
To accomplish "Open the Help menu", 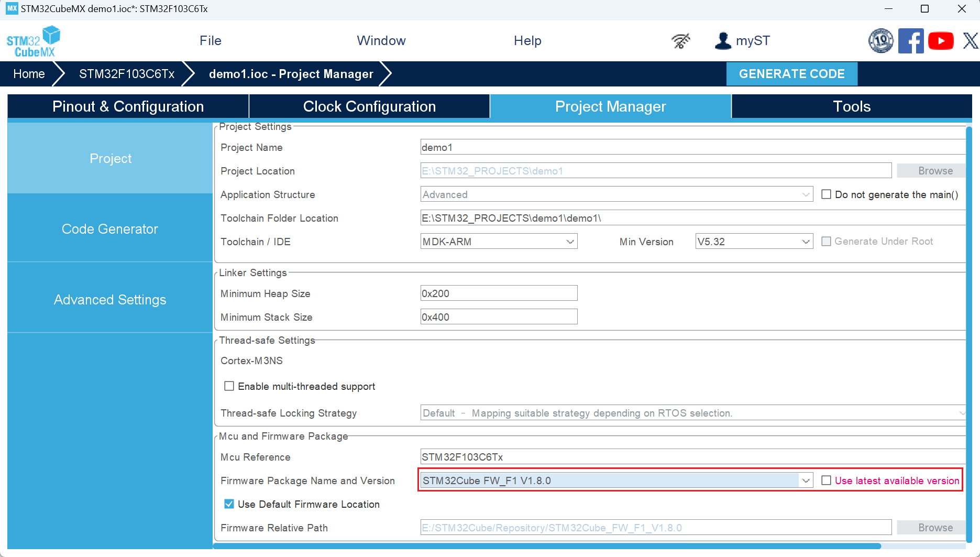I will click(527, 40).
